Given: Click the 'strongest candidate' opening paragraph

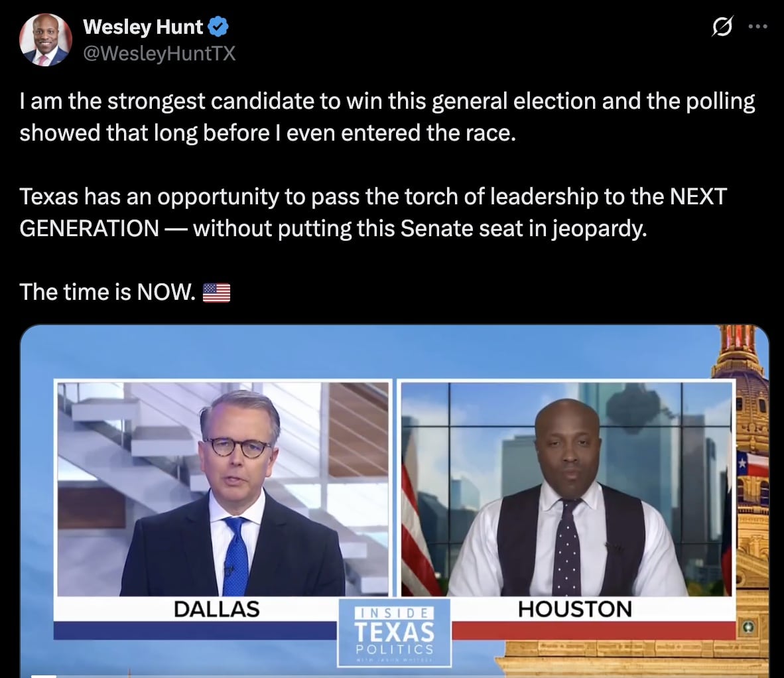Looking at the screenshot, I should 387,117.
